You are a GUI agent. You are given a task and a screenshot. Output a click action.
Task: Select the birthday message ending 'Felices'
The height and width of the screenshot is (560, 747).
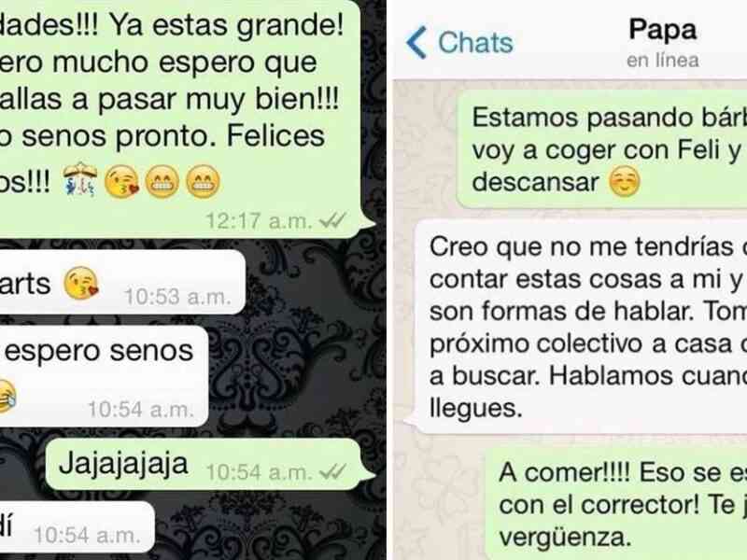click(x=186, y=118)
